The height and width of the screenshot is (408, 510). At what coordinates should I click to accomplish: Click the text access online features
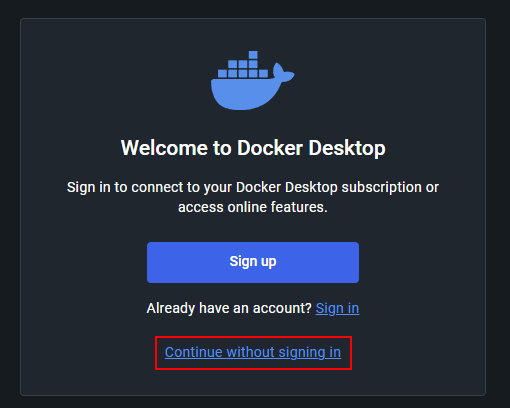point(253,207)
